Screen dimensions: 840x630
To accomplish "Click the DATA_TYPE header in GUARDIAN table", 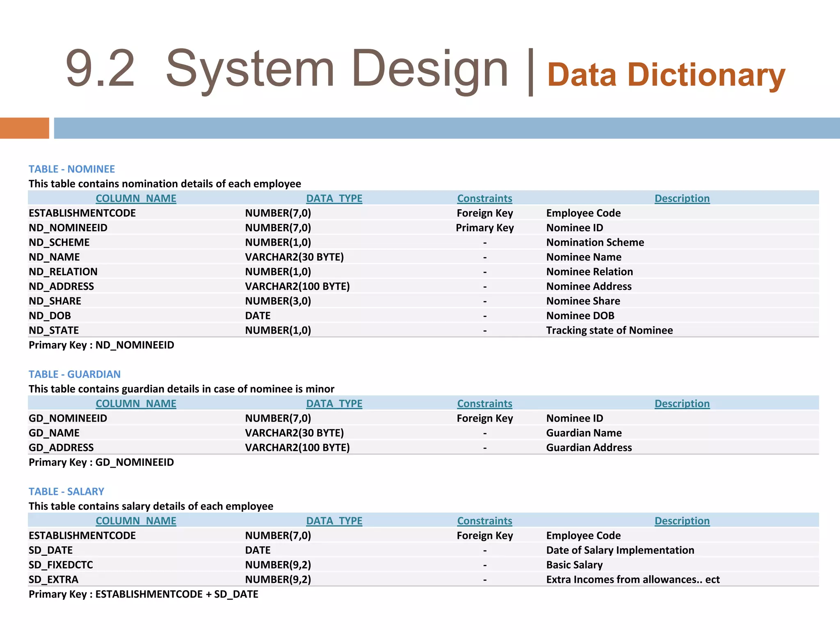I will point(334,404).
